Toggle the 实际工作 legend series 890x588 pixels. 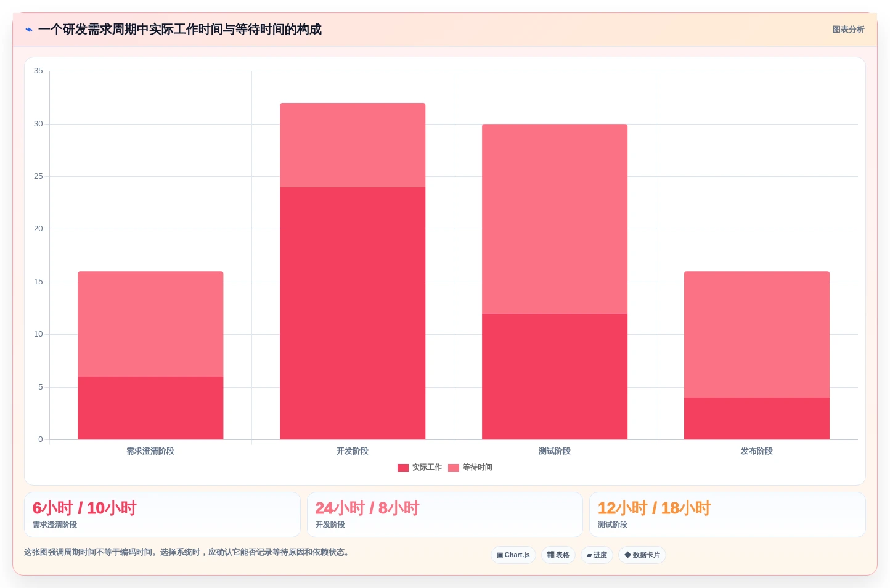420,467
